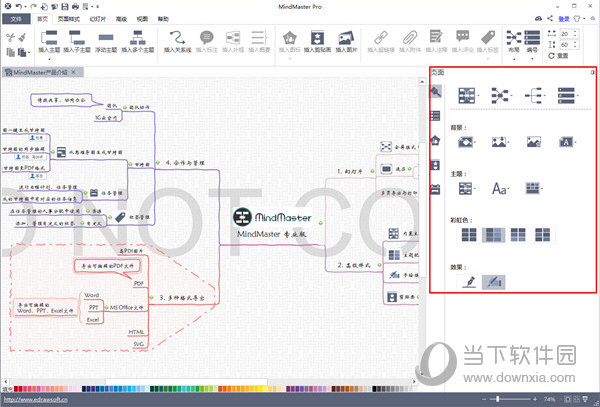600x407 pixels.
Task: Click the Cut scissors icon
Action: (x=10, y=37)
